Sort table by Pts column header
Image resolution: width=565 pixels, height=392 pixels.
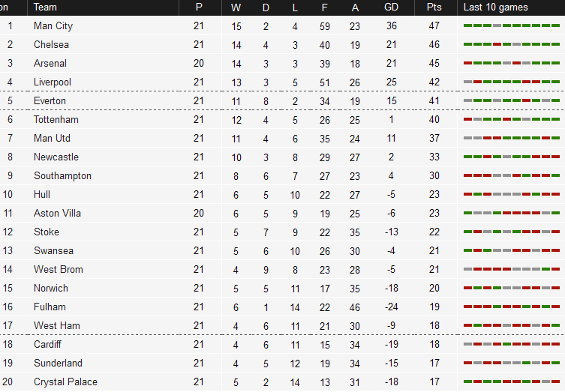coord(434,7)
